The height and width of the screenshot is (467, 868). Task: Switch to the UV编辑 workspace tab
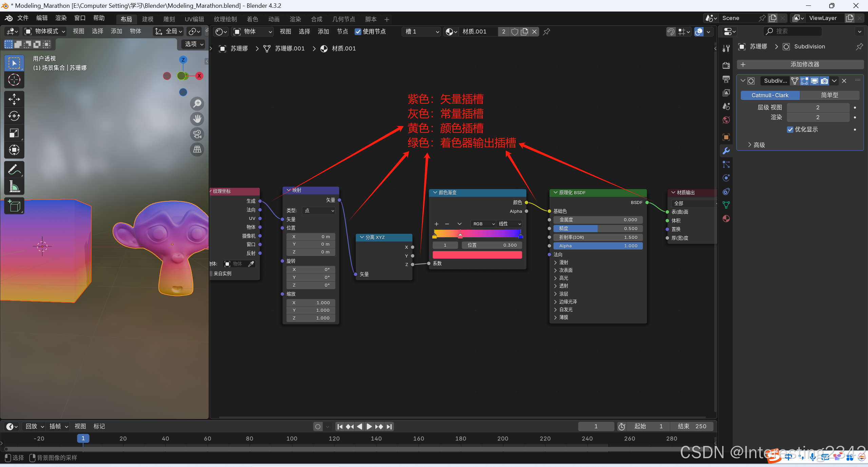point(194,19)
